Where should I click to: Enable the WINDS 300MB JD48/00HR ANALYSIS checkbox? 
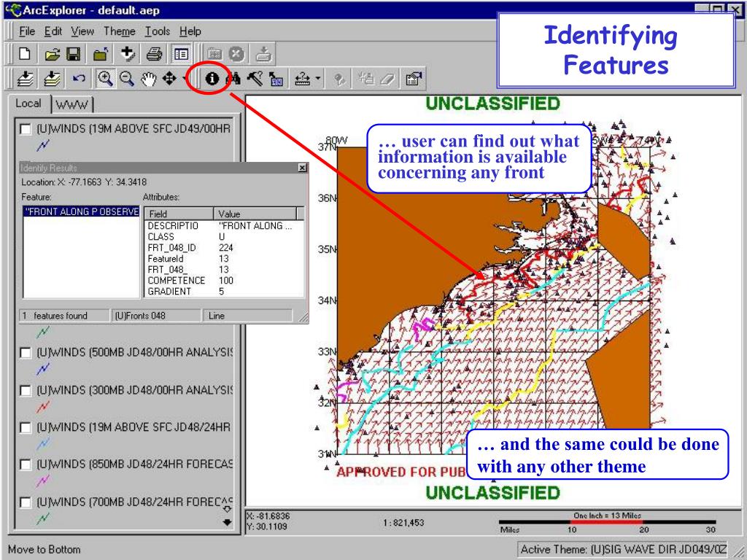[x=26, y=391]
